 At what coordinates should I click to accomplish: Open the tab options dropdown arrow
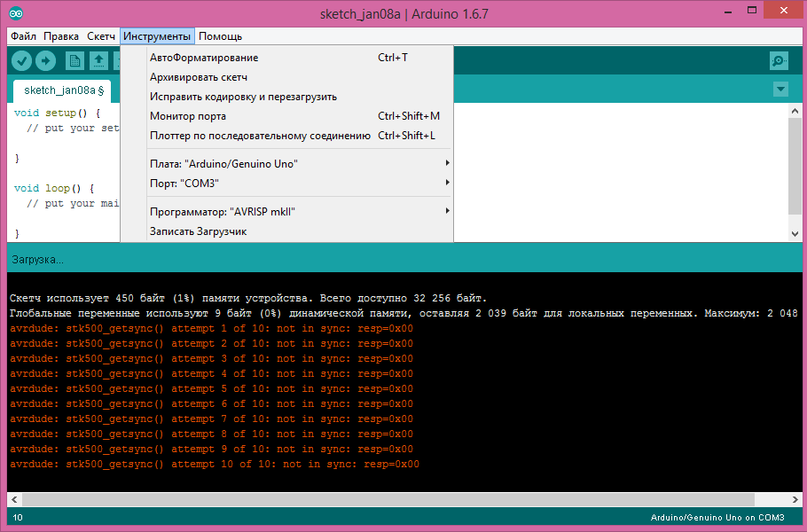click(x=780, y=90)
